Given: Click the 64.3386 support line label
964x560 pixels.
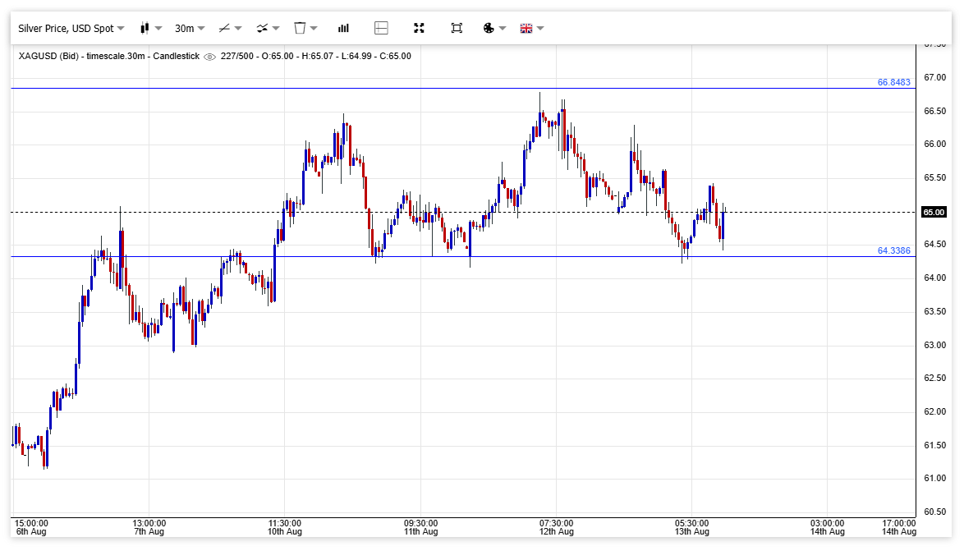Looking at the screenshot, I should tap(894, 250).
